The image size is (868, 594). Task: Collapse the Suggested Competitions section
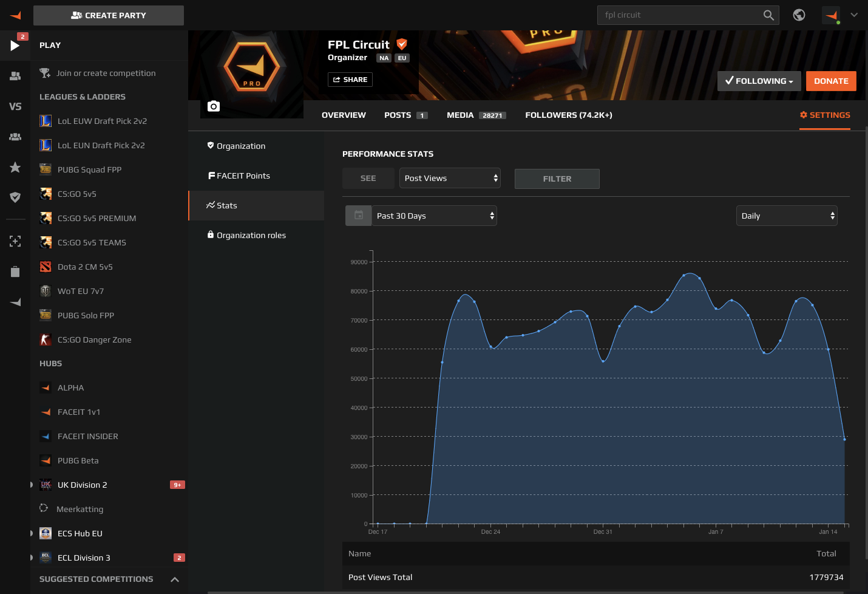pyautogui.click(x=175, y=579)
